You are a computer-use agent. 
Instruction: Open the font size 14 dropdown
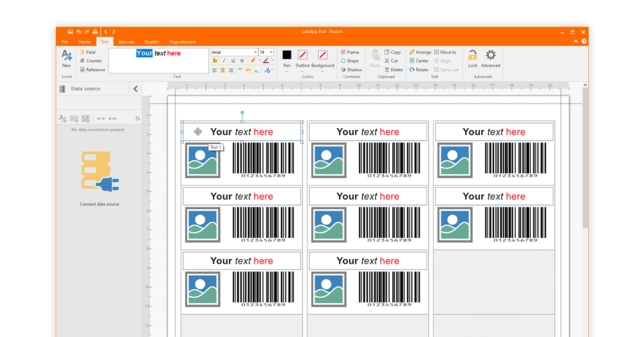pos(271,52)
